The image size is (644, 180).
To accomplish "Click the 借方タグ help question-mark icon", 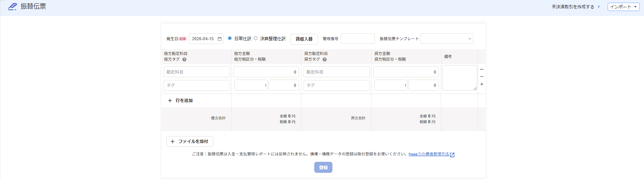I will tap(184, 59).
